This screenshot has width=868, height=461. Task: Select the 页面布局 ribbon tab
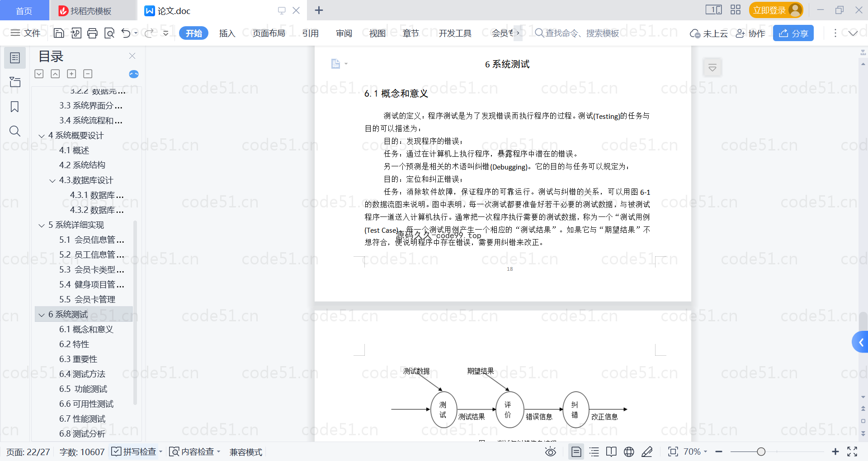pyautogui.click(x=269, y=33)
